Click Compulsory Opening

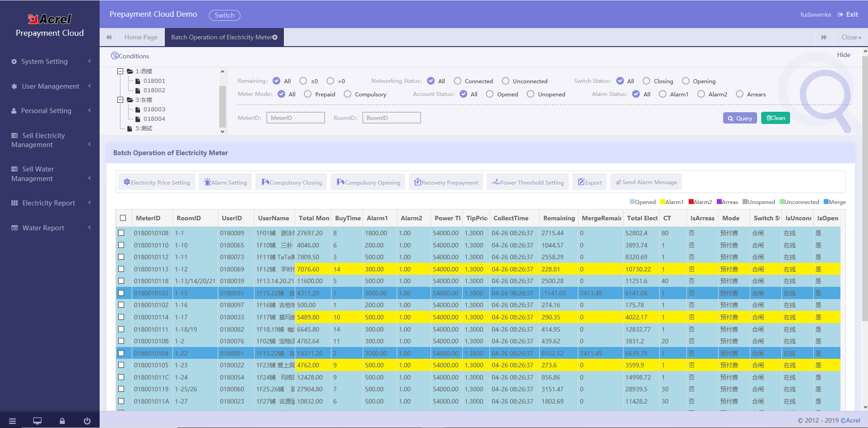[x=368, y=182]
